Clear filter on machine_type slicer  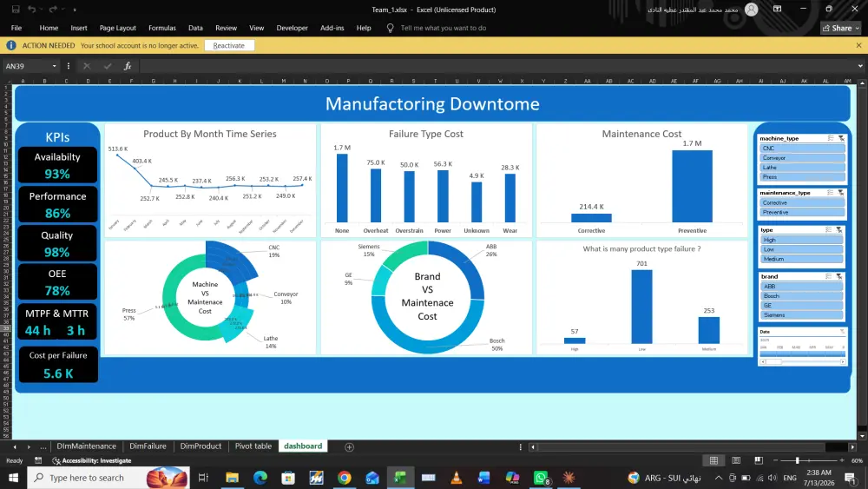click(x=841, y=138)
